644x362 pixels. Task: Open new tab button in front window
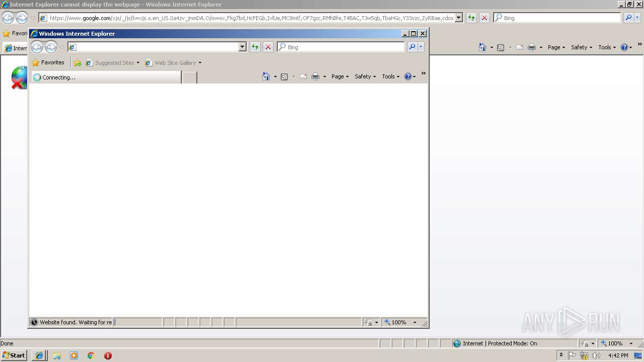coord(189,77)
